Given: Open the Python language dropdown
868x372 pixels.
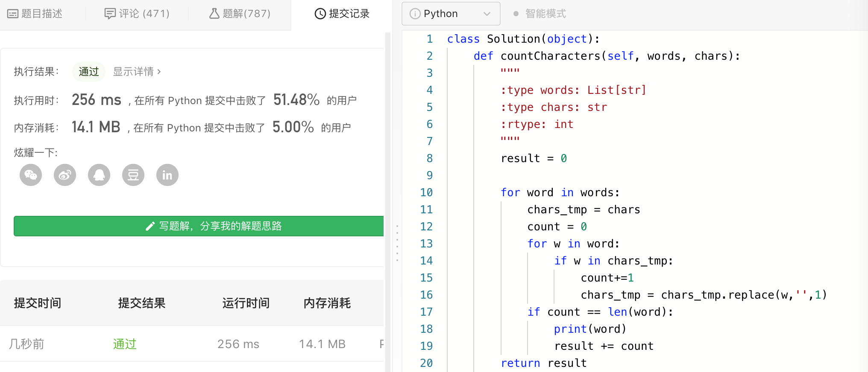Looking at the screenshot, I should coord(451,14).
